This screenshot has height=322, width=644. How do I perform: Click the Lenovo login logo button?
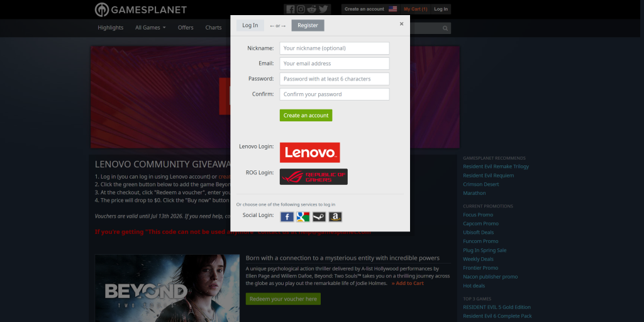click(x=309, y=152)
